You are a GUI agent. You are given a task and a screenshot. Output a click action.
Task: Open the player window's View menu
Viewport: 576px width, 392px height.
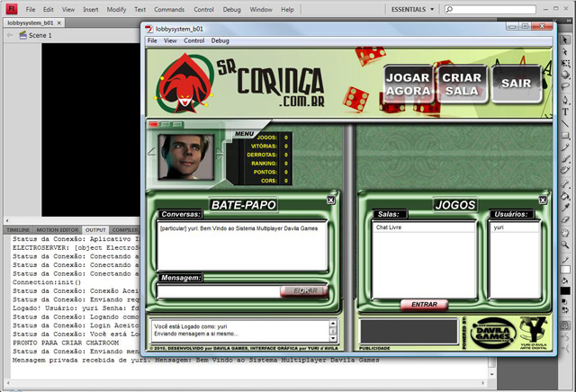tap(170, 40)
